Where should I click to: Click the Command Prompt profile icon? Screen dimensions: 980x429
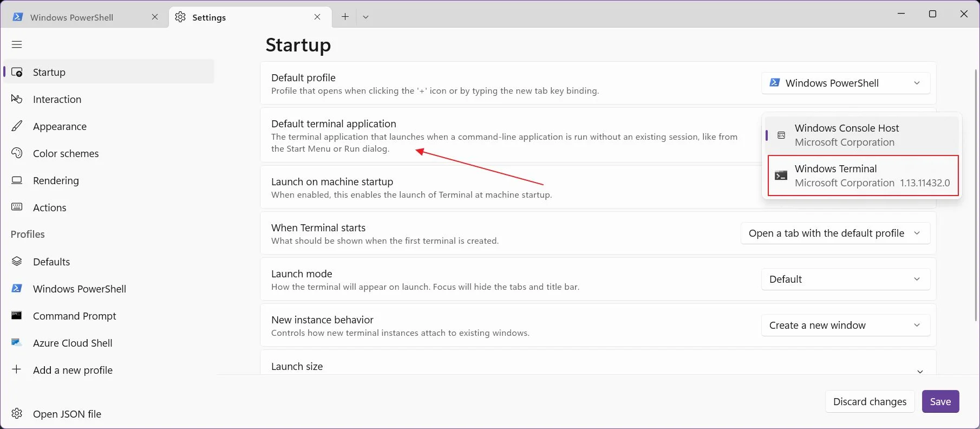tap(17, 315)
